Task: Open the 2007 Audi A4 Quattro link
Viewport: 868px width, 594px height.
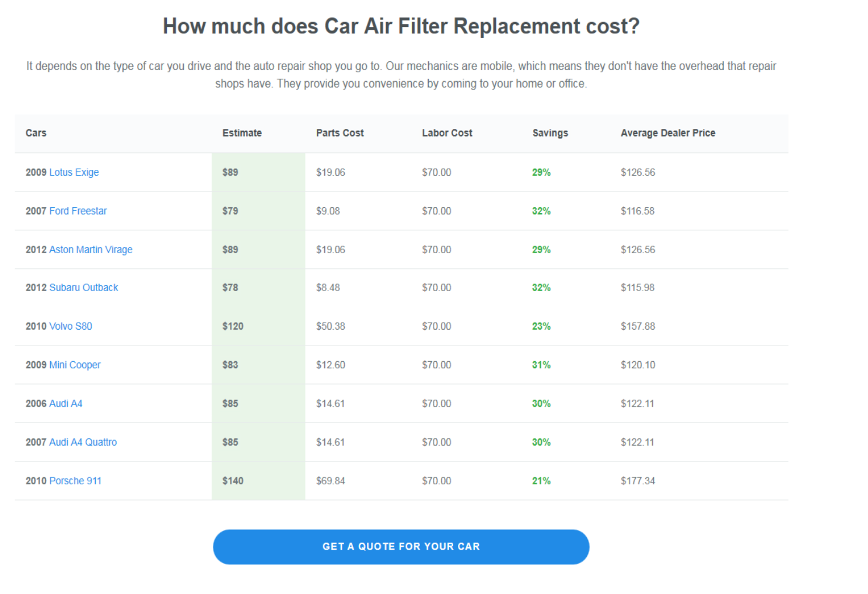Action: click(83, 442)
